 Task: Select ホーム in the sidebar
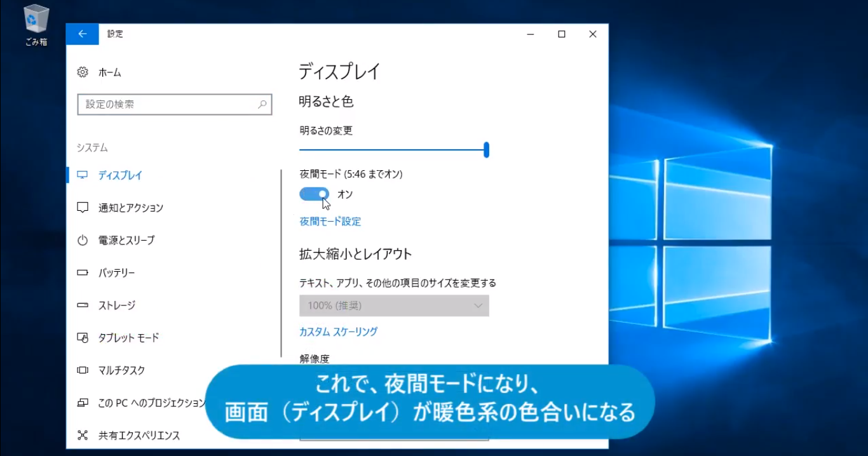click(x=110, y=72)
